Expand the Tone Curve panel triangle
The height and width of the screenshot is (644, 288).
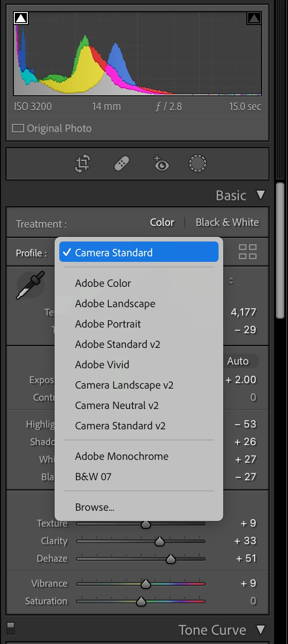click(261, 630)
